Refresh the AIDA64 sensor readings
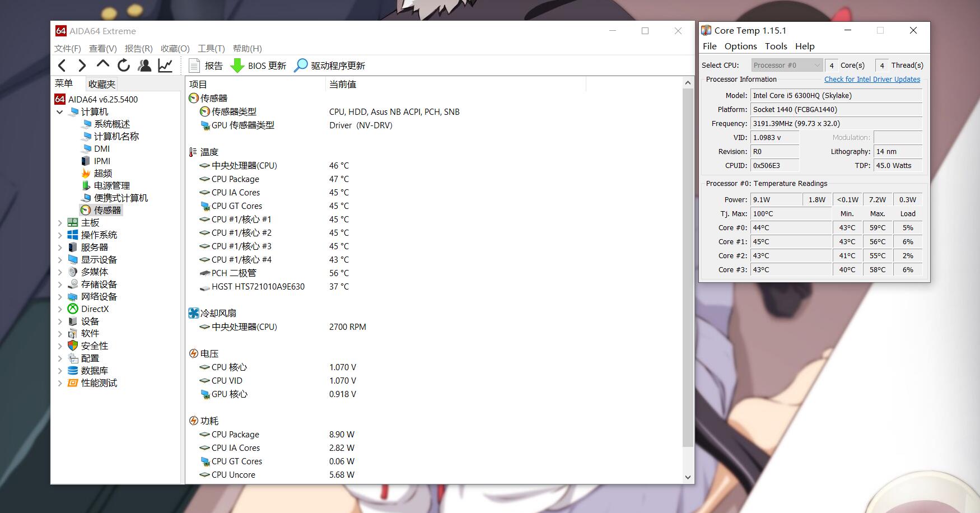Image resolution: width=980 pixels, height=513 pixels. point(124,66)
